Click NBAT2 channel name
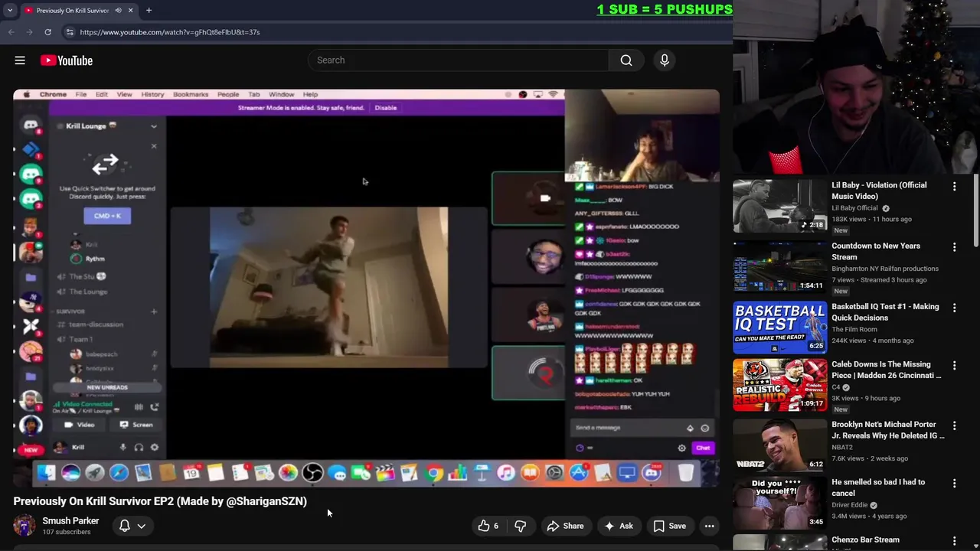The width and height of the screenshot is (980, 551). [x=842, y=448]
